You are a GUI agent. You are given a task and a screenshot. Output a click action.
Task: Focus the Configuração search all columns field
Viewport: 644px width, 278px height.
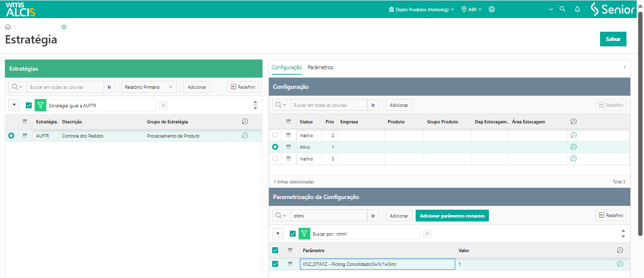(329, 105)
